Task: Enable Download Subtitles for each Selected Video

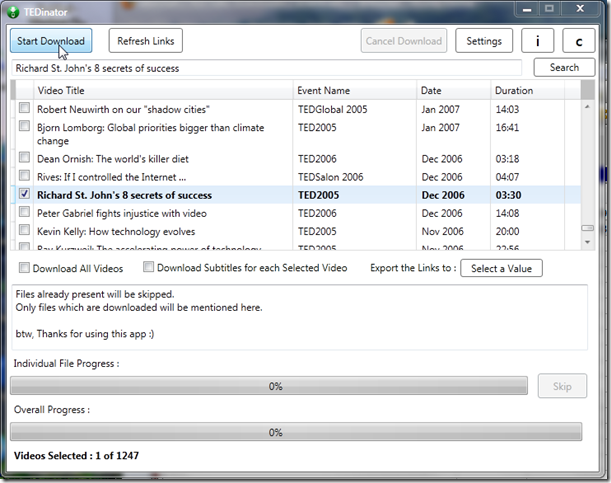Action: click(148, 267)
